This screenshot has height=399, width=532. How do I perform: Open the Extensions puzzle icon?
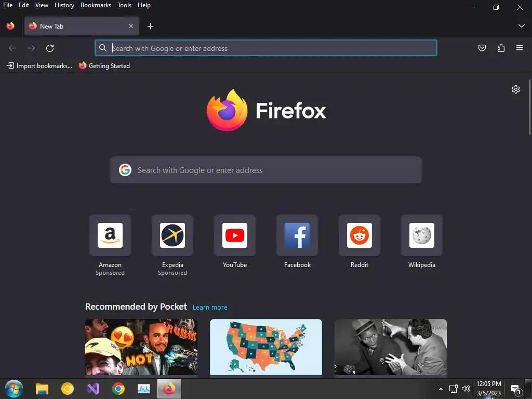(501, 48)
